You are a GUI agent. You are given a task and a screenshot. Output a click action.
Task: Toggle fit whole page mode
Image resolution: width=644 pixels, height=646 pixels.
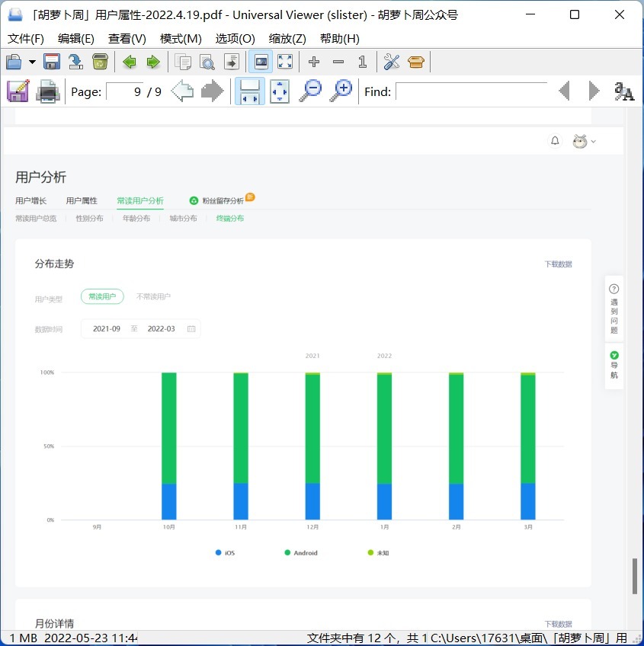click(x=280, y=91)
